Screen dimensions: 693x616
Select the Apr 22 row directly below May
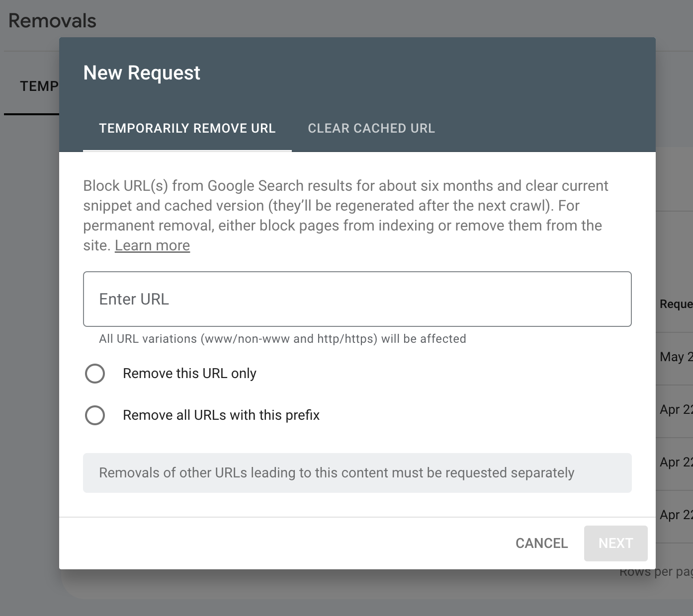676,410
